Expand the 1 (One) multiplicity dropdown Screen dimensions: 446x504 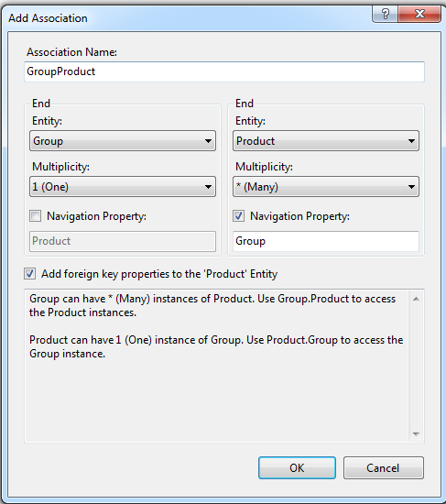(x=123, y=186)
